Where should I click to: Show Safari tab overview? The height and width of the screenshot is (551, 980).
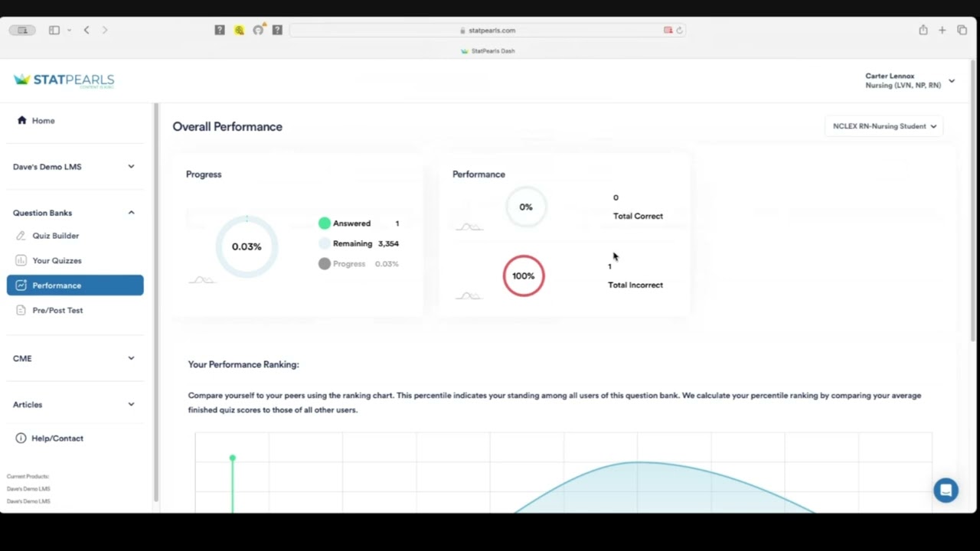(962, 30)
